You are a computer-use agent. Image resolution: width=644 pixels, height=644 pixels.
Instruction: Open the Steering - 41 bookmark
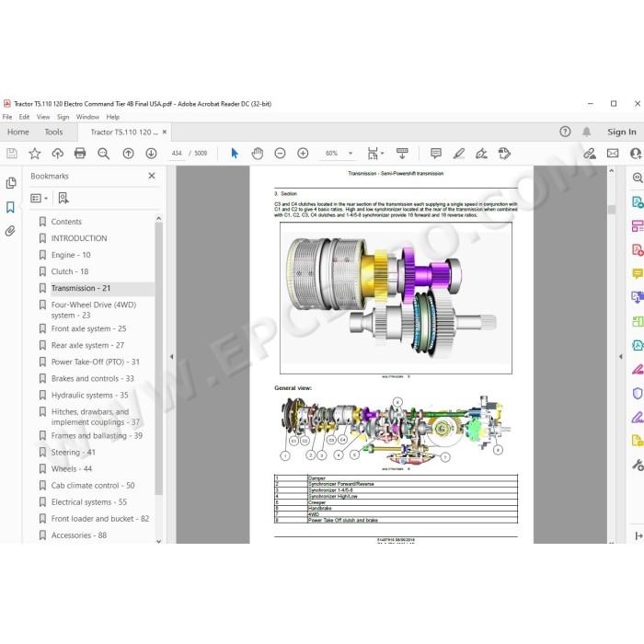tap(73, 453)
